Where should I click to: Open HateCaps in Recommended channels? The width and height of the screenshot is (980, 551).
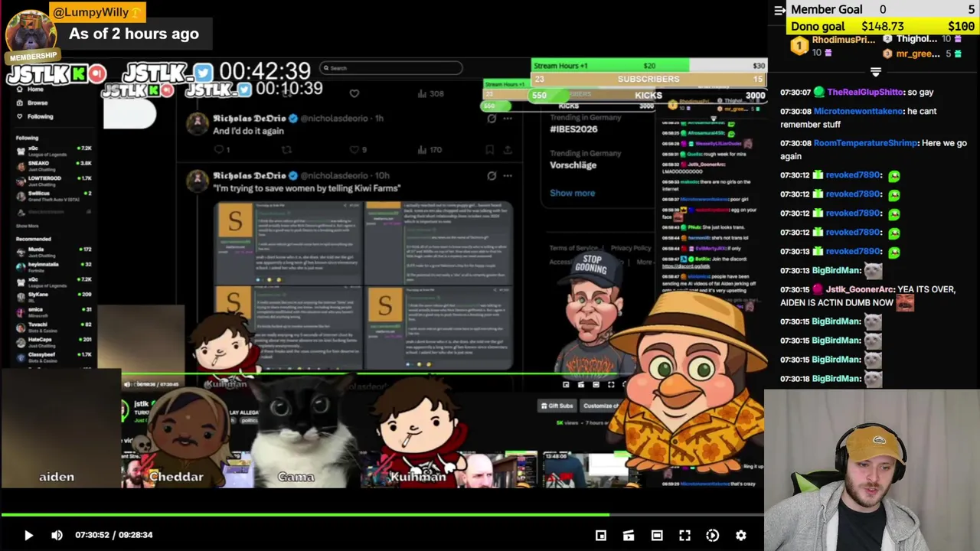pos(54,341)
